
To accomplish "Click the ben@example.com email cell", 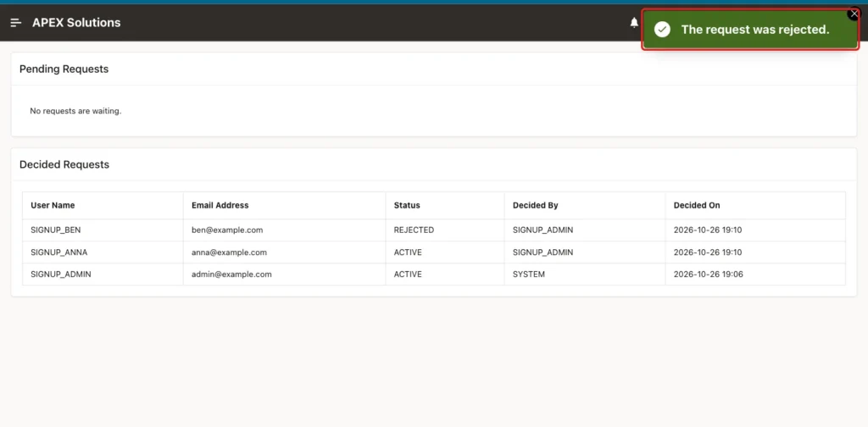I will click(x=285, y=230).
